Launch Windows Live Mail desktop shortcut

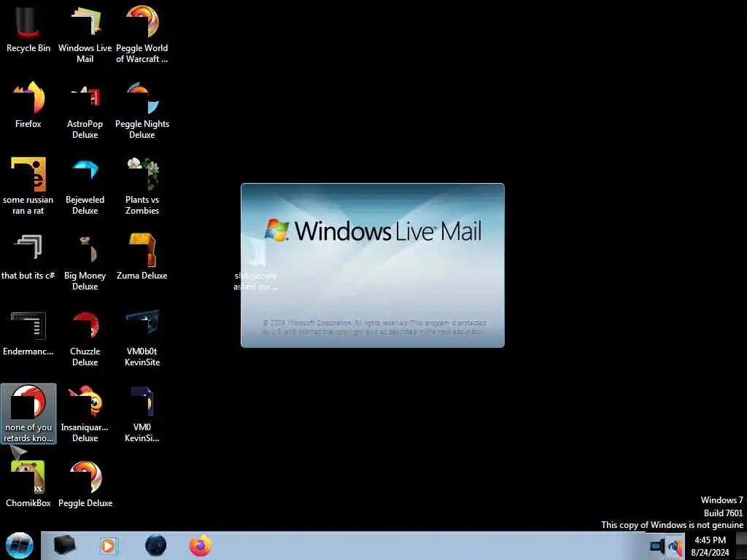pyautogui.click(x=85, y=34)
